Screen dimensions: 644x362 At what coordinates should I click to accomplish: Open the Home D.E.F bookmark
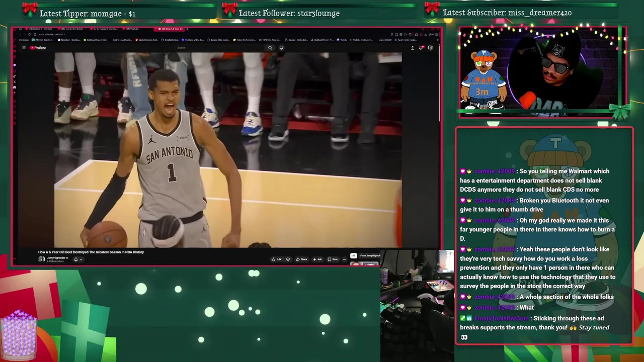(x=385, y=40)
